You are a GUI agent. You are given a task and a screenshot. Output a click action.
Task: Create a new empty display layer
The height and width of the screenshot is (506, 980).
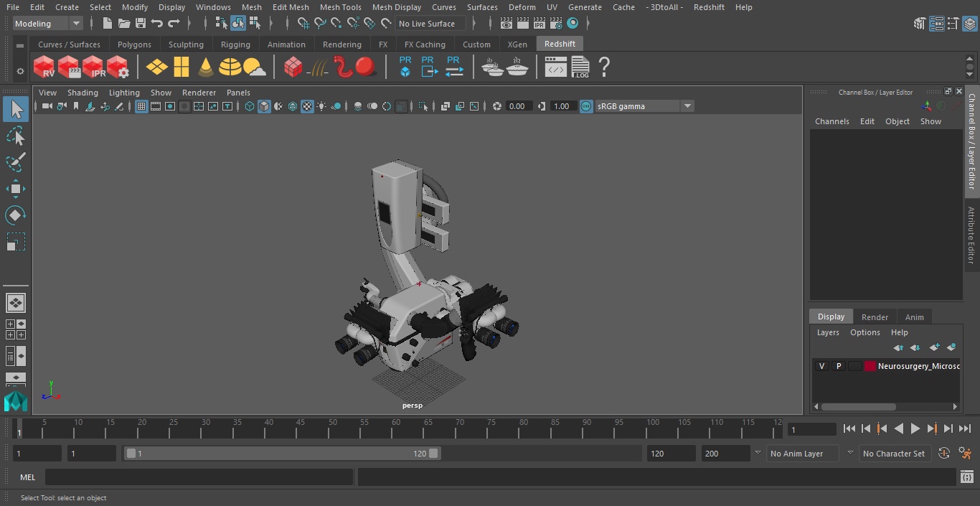coord(934,347)
